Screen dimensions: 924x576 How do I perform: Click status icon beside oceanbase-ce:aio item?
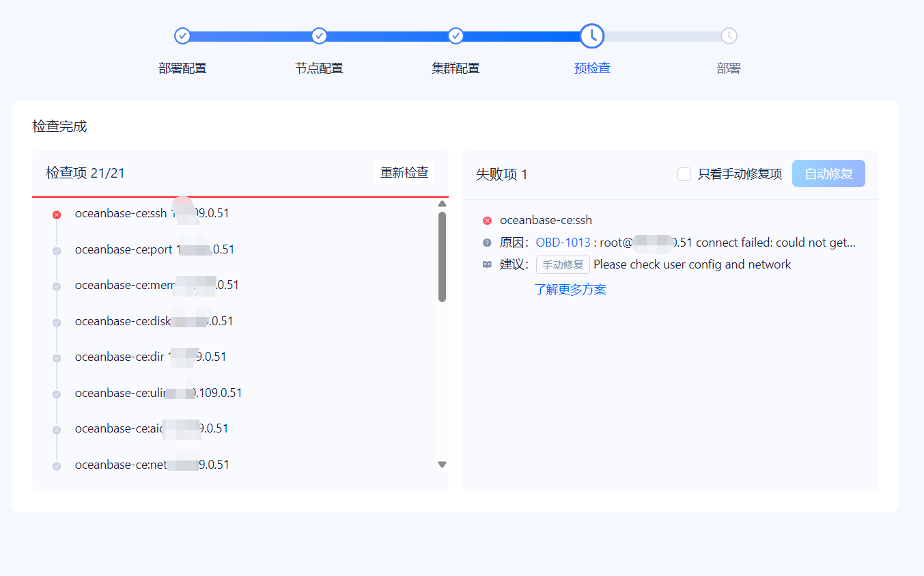pos(57,430)
